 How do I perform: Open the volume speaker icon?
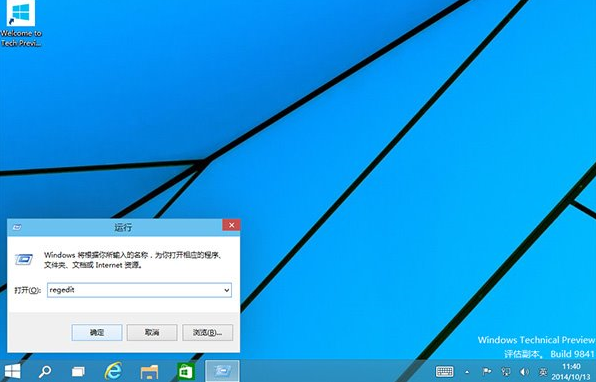coord(525,371)
